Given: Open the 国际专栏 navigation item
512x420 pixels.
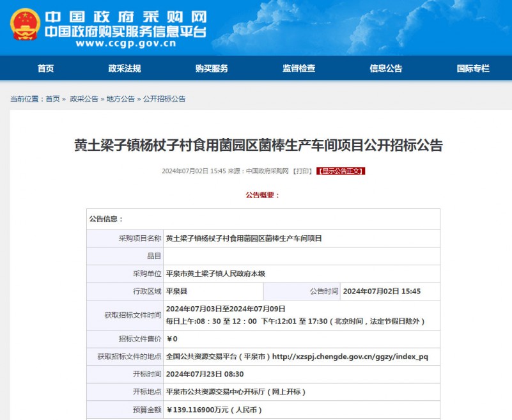Looking at the screenshot, I should (473, 68).
